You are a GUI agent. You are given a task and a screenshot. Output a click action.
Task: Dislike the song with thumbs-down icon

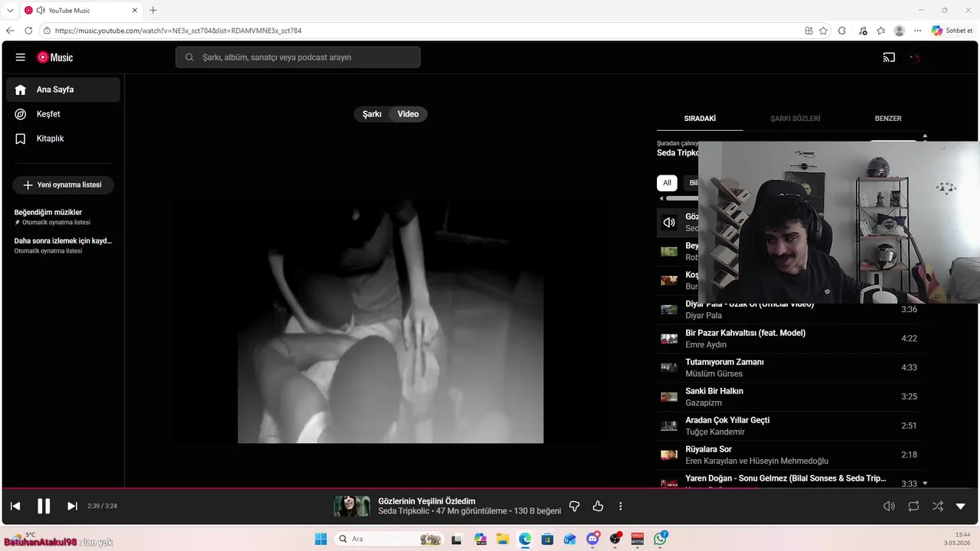click(575, 506)
